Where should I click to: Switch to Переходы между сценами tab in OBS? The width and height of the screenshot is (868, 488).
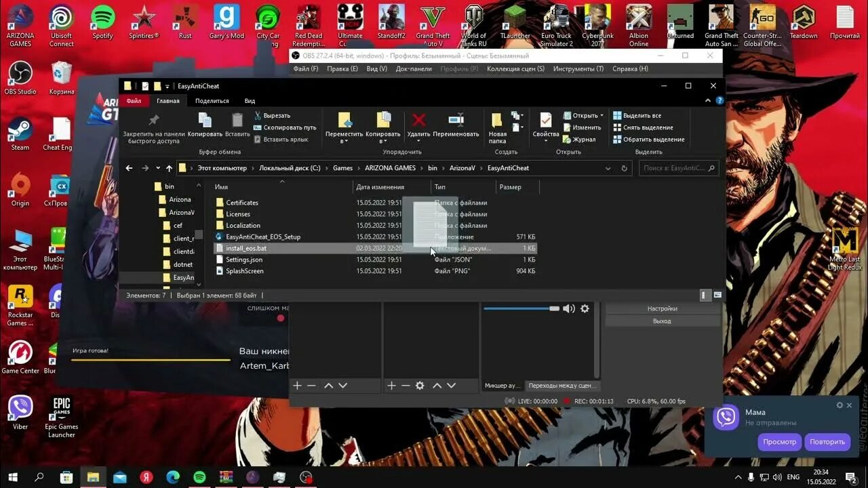(562, 386)
